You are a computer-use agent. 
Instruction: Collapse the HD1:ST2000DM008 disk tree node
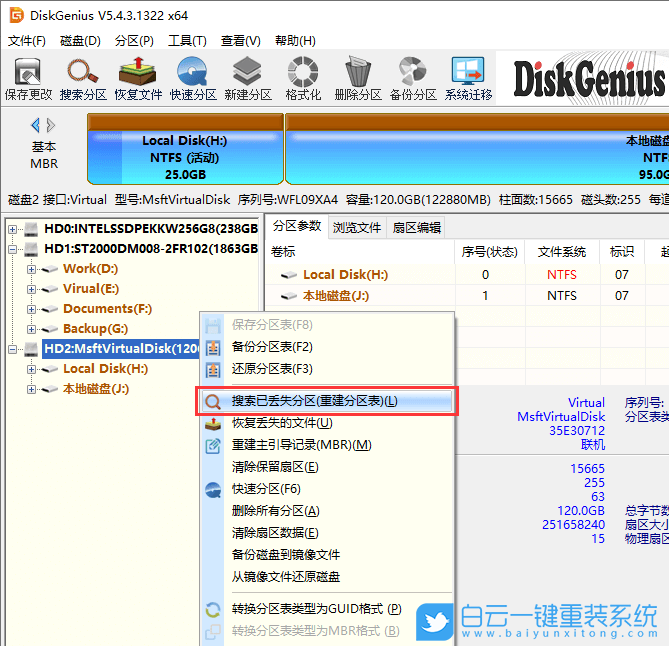(x=13, y=249)
